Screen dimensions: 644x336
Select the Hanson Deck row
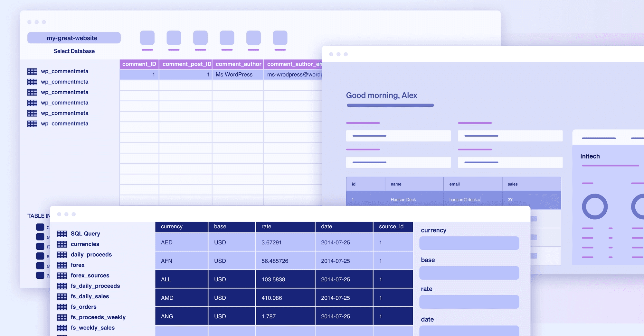tap(419, 199)
